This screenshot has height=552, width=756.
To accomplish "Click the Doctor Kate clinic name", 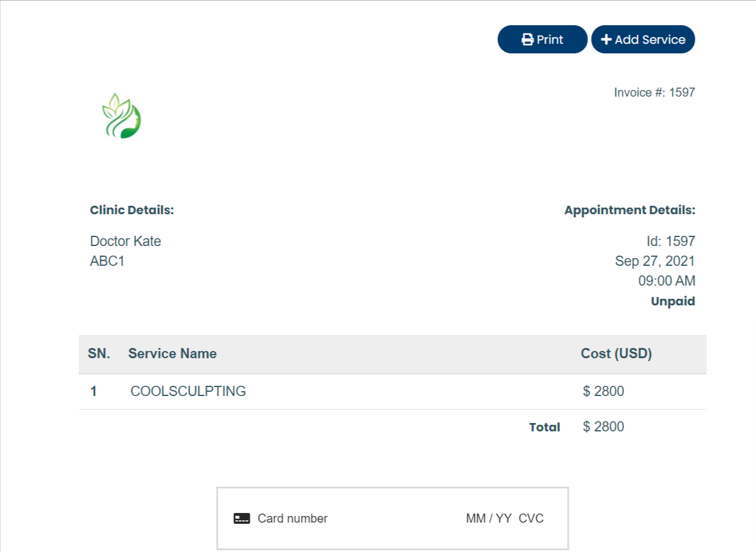I will (125, 241).
